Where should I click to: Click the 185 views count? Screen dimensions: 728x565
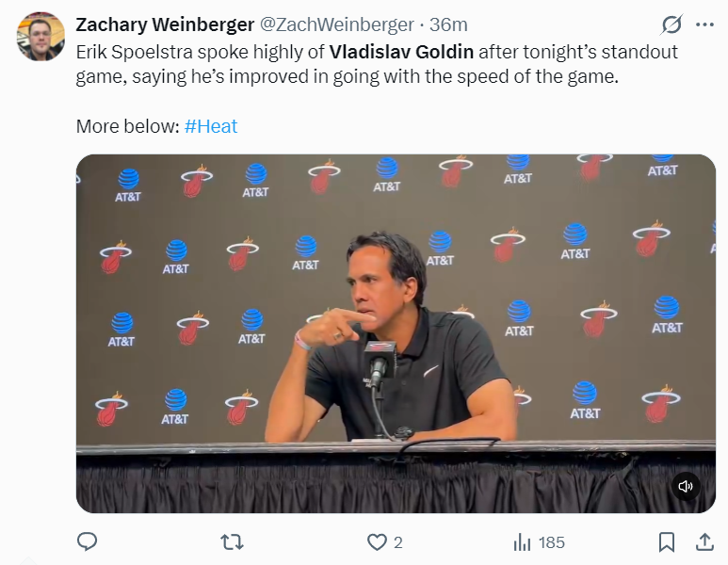(x=552, y=542)
